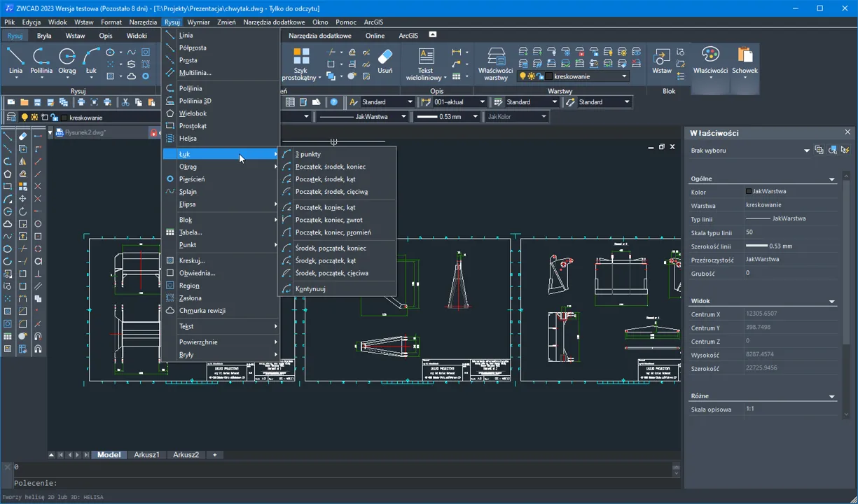Viewport: 858px width, 504px height.
Task: Select the Okrąg ribbon tool
Action: (x=67, y=62)
